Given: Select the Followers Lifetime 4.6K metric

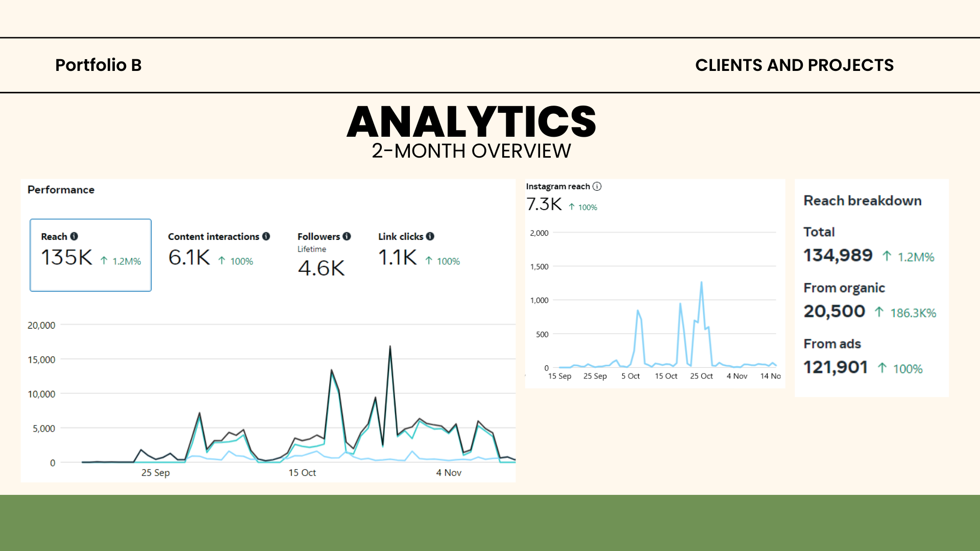Looking at the screenshot, I should point(324,255).
